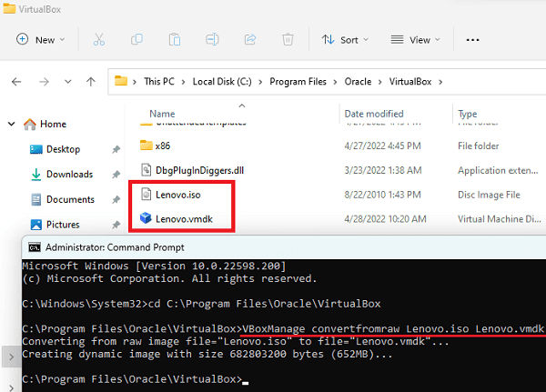Click the Rename icon in toolbar
546x392 pixels.
coord(212,40)
